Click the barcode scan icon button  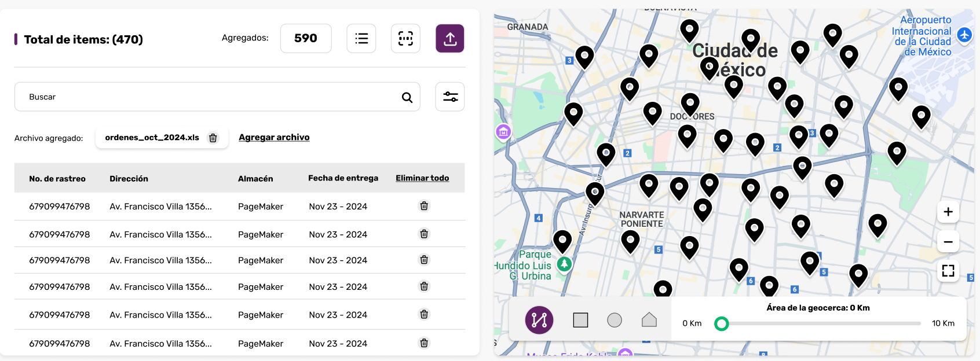405,39
